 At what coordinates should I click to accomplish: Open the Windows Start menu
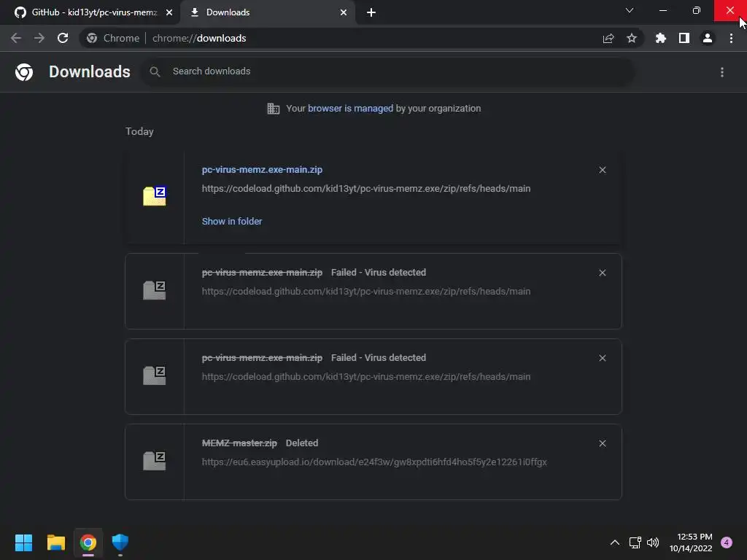point(23,542)
